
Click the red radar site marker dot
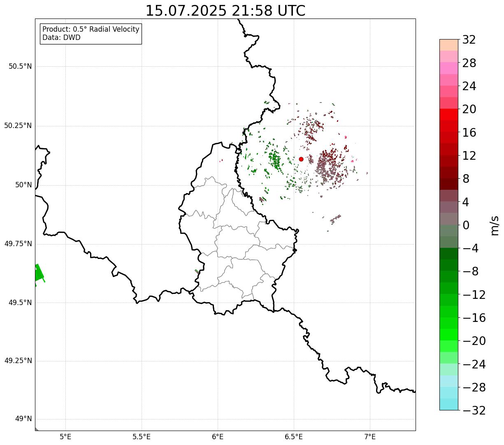301,159
